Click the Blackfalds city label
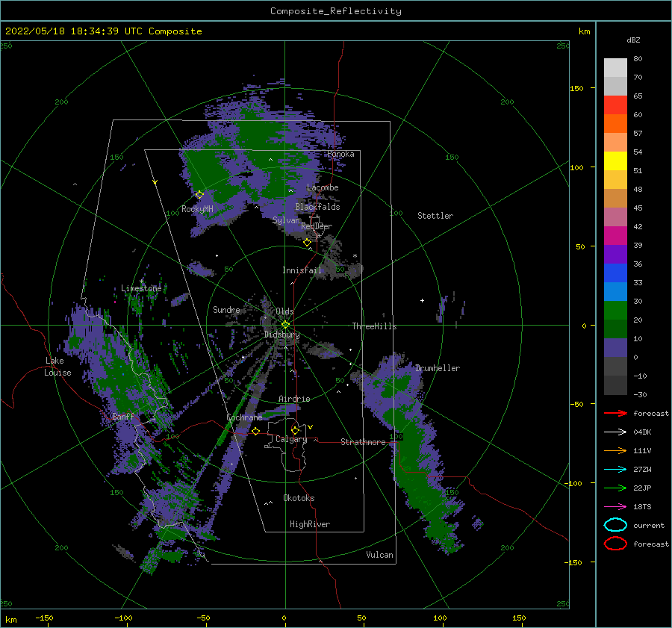The width and height of the screenshot is (672, 628). 317,207
